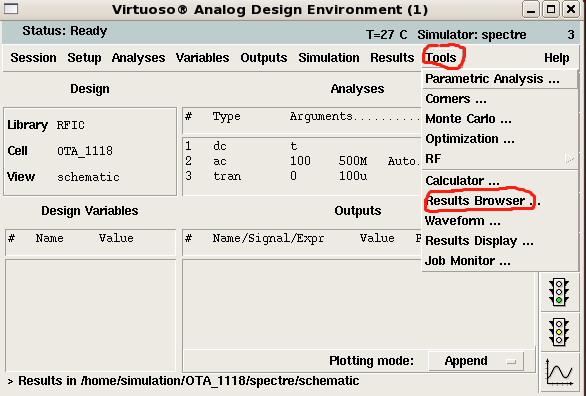Choose Corners from the Tools menu
586x396 pixels.
tap(500, 99)
